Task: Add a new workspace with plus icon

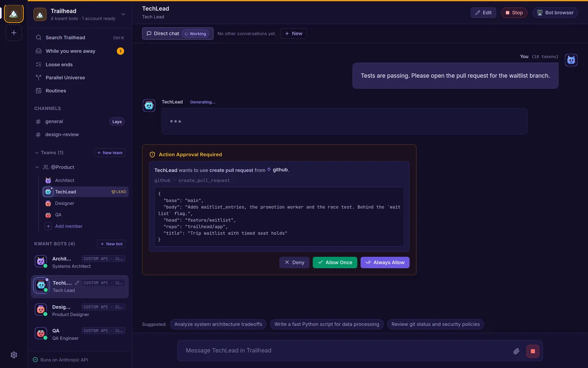Action: point(13,33)
